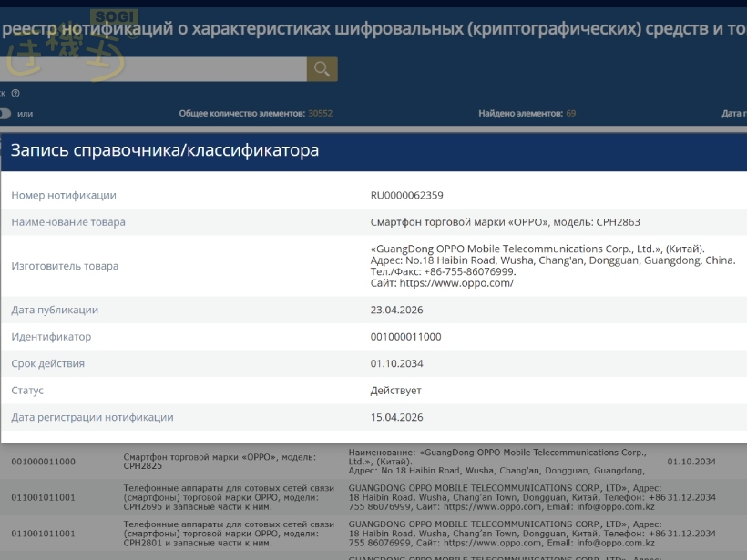Screen dimensions: 747x560
Task: Select status value 'Действует'
Action: (396, 391)
